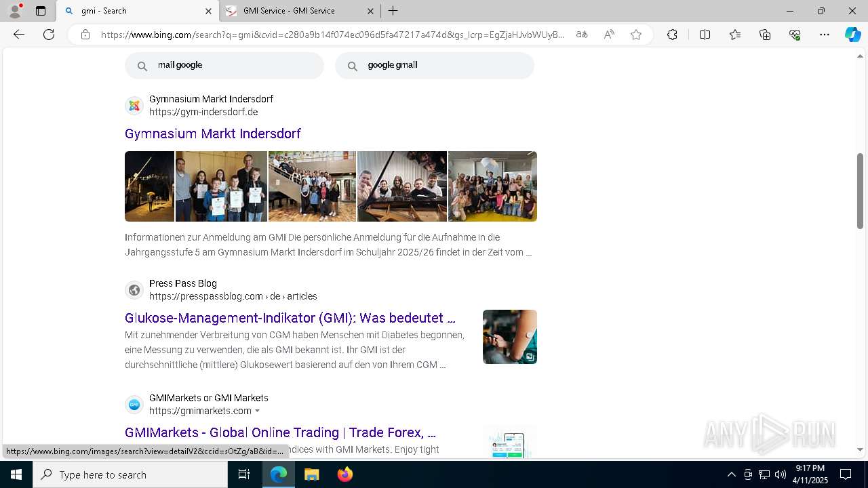Visit the presspassblog.com URL

pyautogui.click(x=233, y=296)
